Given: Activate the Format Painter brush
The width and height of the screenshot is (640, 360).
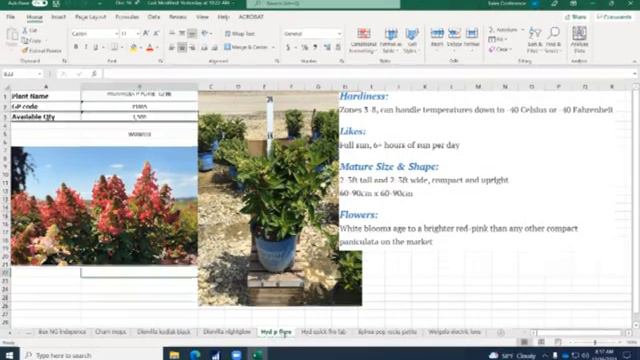Looking at the screenshot, I should pos(42,51).
